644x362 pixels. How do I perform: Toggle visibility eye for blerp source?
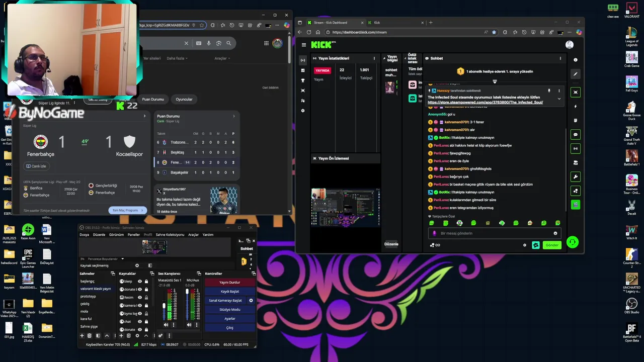click(140, 282)
